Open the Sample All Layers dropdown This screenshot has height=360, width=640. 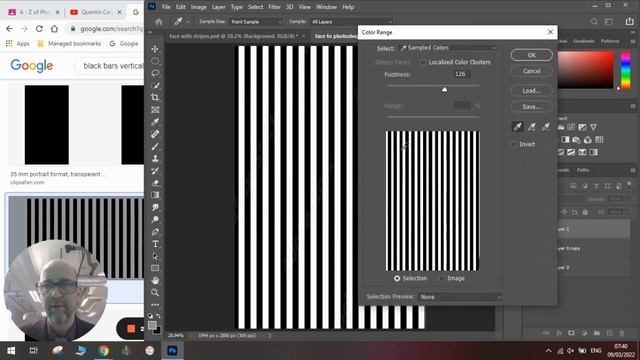coord(351,22)
